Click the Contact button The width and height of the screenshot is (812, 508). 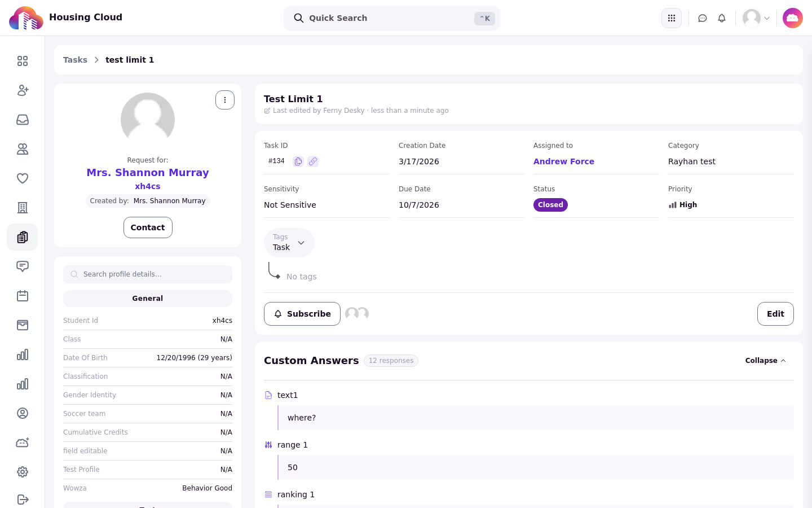(148, 227)
